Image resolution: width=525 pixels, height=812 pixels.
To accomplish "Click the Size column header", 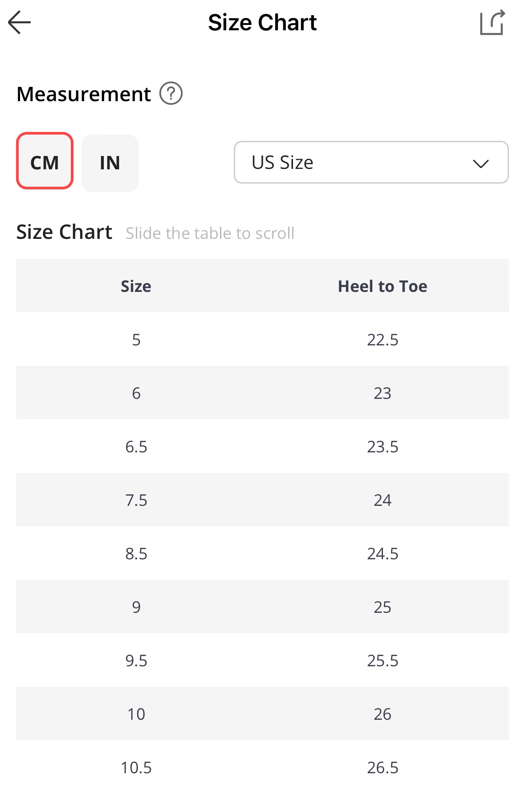I will pyautogui.click(x=136, y=286).
